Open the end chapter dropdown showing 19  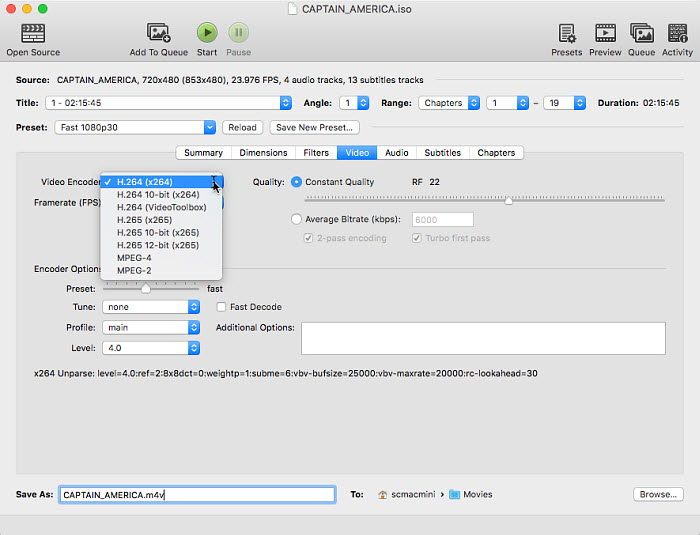tap(564, 103)
